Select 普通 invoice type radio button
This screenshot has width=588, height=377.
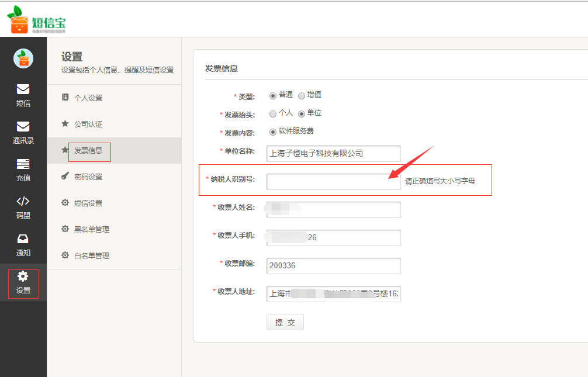[273, 96]
